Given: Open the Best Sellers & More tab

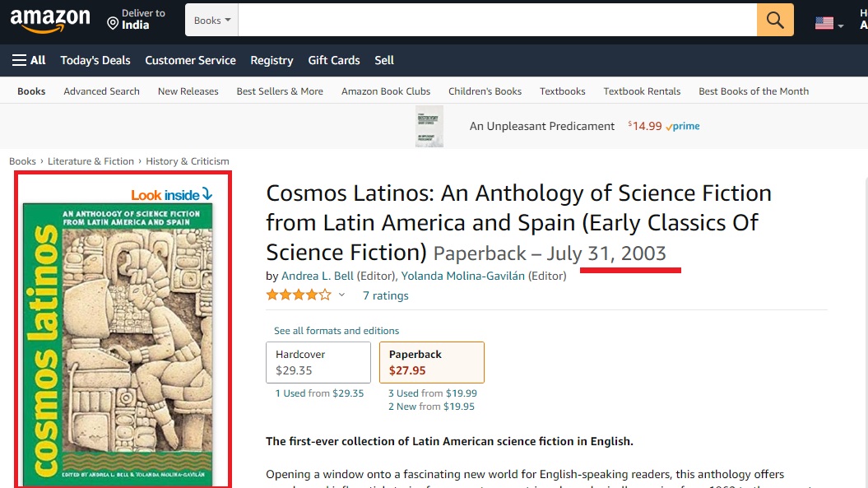Looking at the screenshot, I should click(x=280, y=91).
